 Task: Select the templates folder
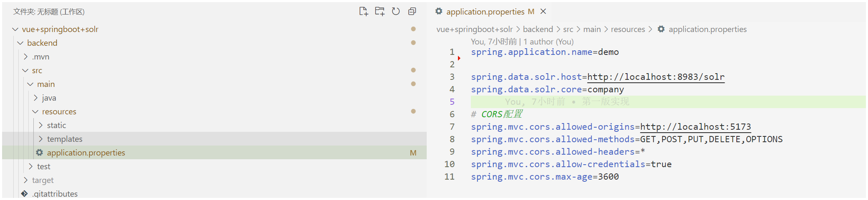pyautogui.click(x=65, y=139)
